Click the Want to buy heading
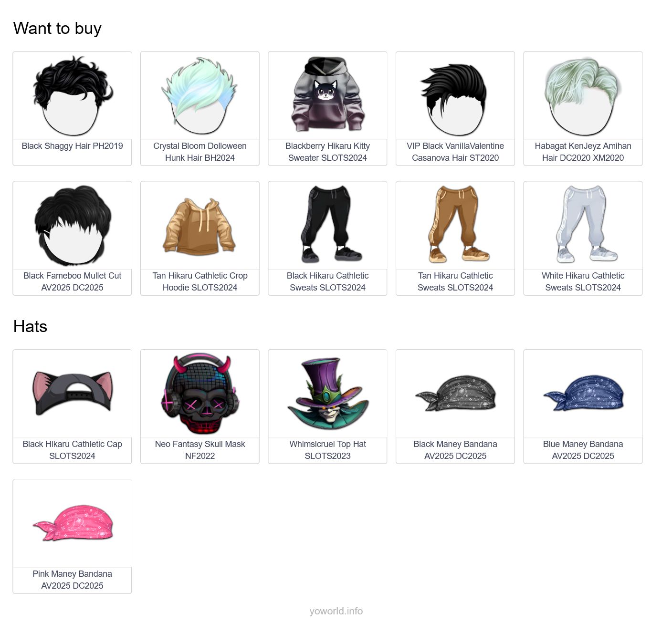The width and height of the screenshot is (672, 623). coord(57,28)
